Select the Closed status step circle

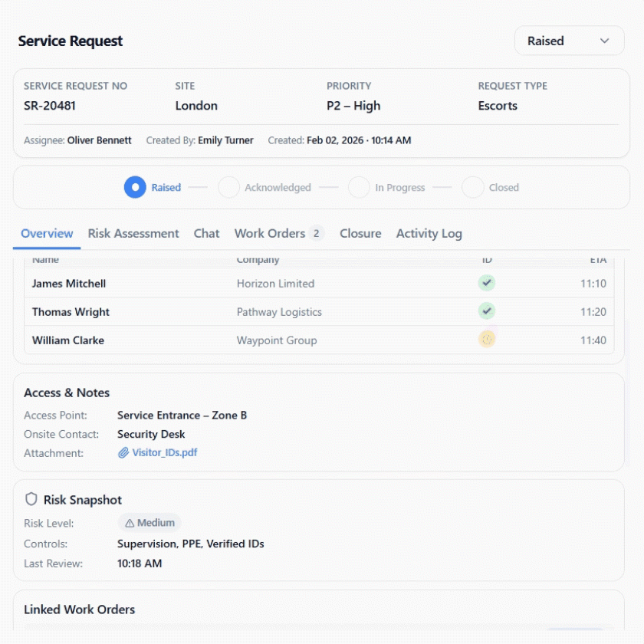click(473, 187)
